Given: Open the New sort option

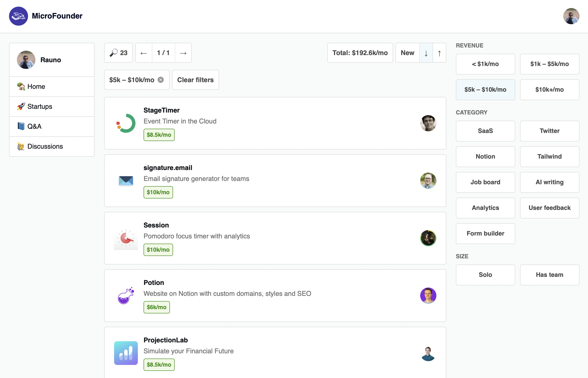Looking at the screenshot, I should click(x=407, y=53).
